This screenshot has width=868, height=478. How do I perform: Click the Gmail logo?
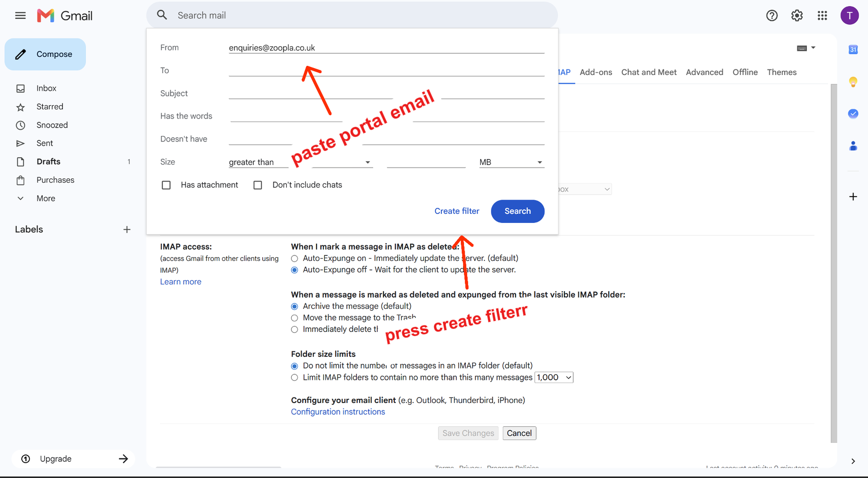pyautogui.click(x=65, y=15)
